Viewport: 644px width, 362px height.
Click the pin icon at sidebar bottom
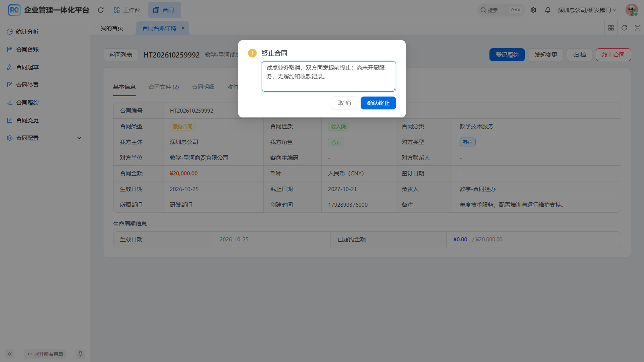pyautogui.click(x=80, y=354)
